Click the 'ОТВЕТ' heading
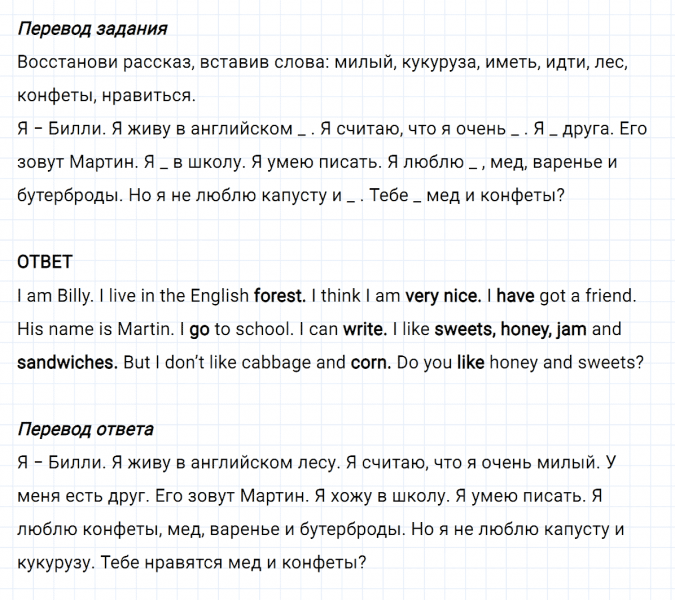The height and width of the screenshot is (600, 675). coord(45,262)
